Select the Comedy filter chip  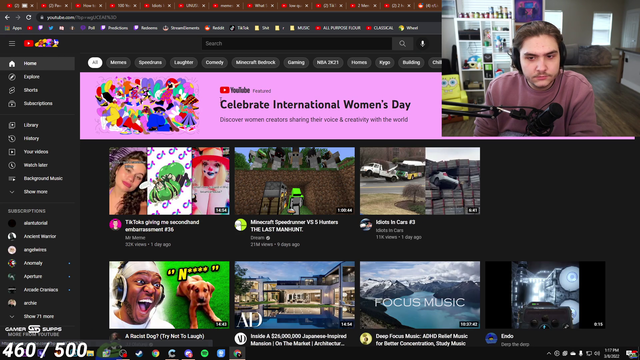coord(215,62)
